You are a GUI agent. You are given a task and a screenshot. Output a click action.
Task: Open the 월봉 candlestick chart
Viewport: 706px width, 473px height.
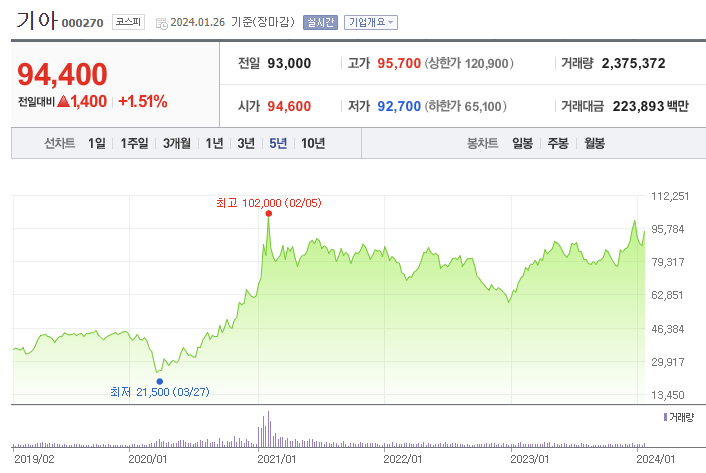point(594,143)
